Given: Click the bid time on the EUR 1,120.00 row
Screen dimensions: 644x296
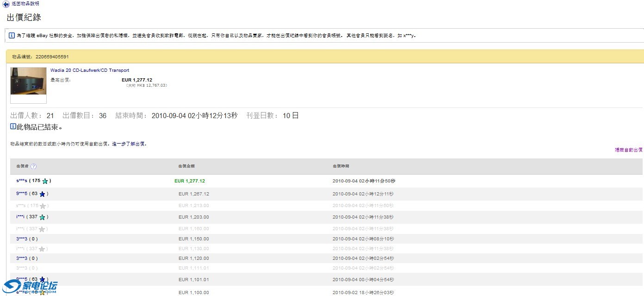Looking at the screenshot, I should [x=363, y=258].
